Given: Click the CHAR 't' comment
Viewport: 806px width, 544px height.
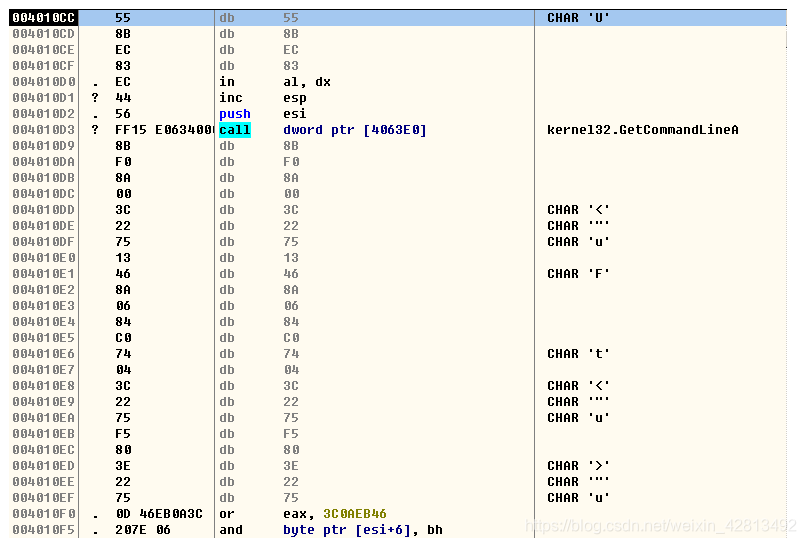Looking at the screenshot, I should 578,354.
